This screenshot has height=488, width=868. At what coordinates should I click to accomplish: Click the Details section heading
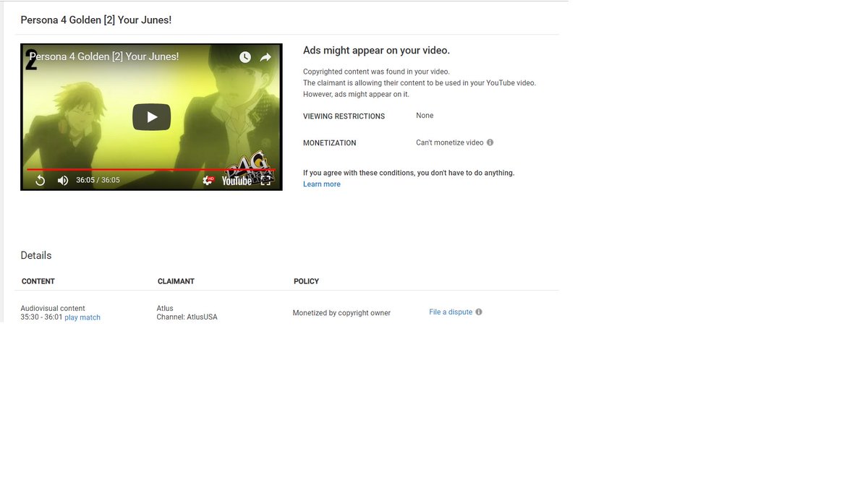36,255
